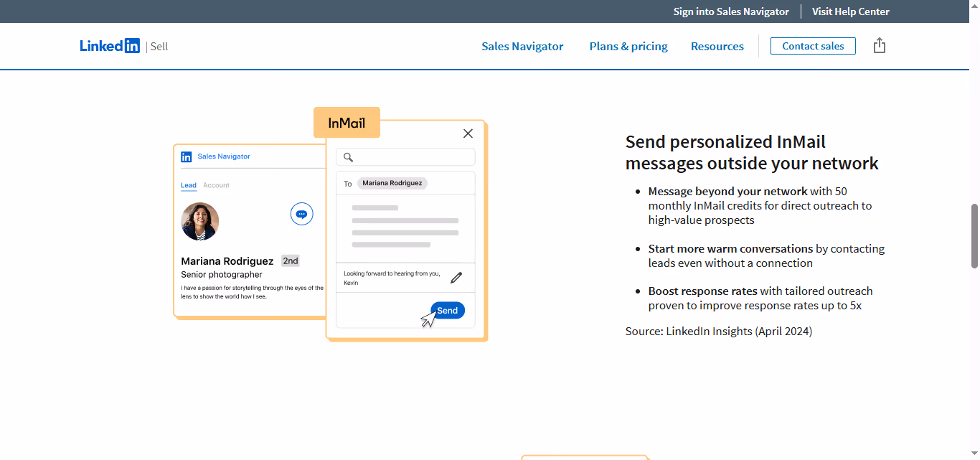Click the close X icon in InMail illustration

point(468,133)
